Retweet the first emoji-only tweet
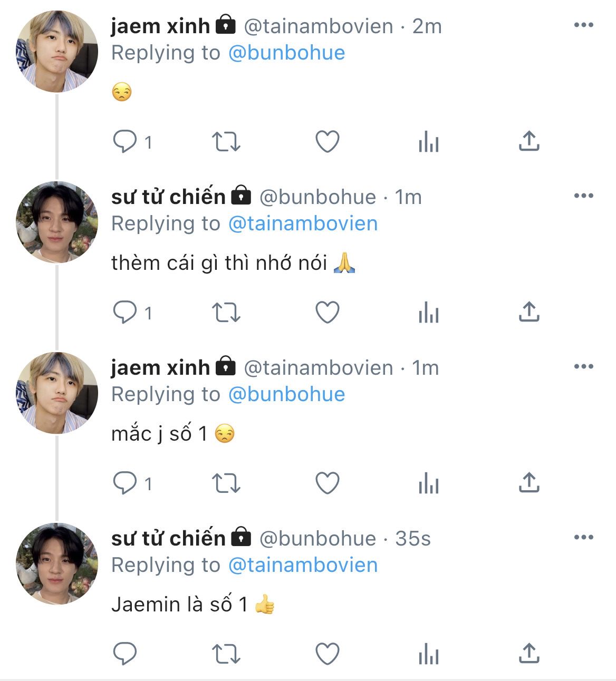Image resolution: width=616 pixels, height=681 pixels. tap(226, 142)
